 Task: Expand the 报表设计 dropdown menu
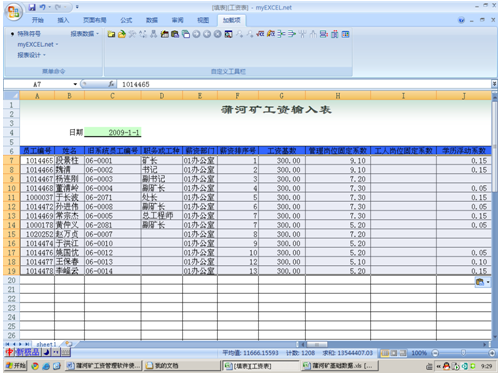(x=31, y=55)
